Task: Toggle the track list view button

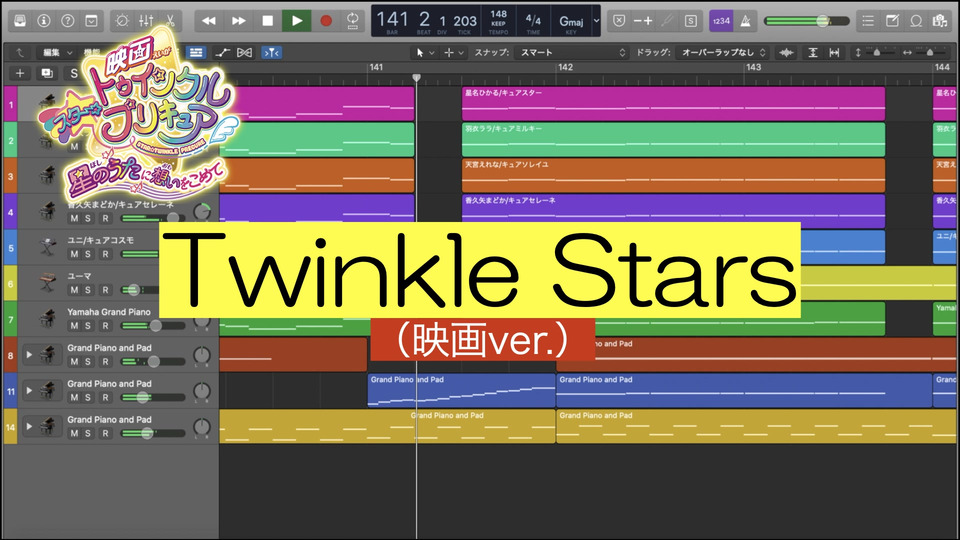Action: pos(196,53)
